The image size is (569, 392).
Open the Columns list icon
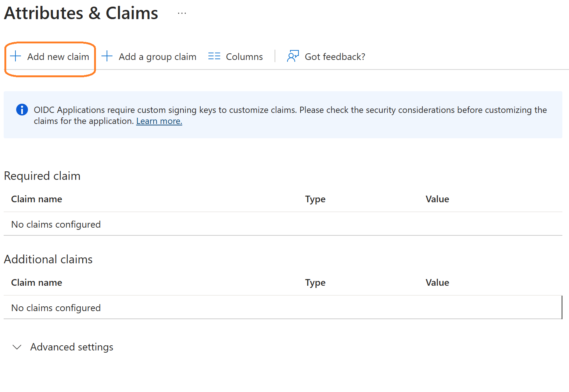coord(214,56)
